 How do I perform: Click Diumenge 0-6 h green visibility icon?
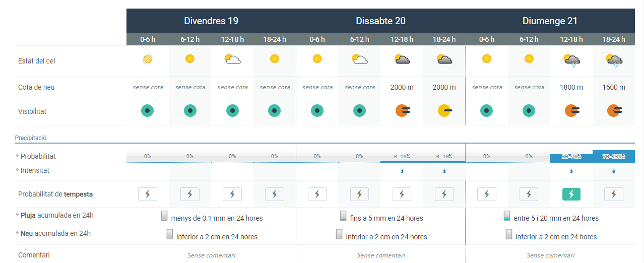point(486,110)
